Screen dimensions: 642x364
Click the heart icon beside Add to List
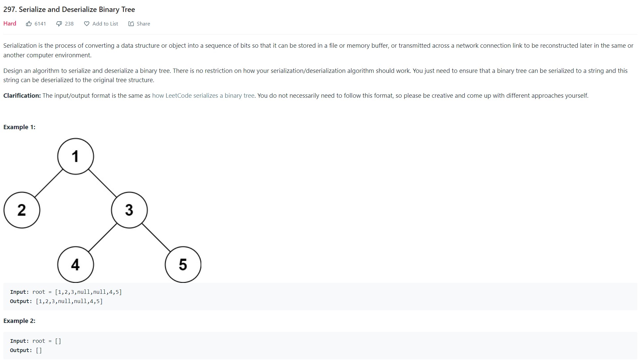(87, 24)
